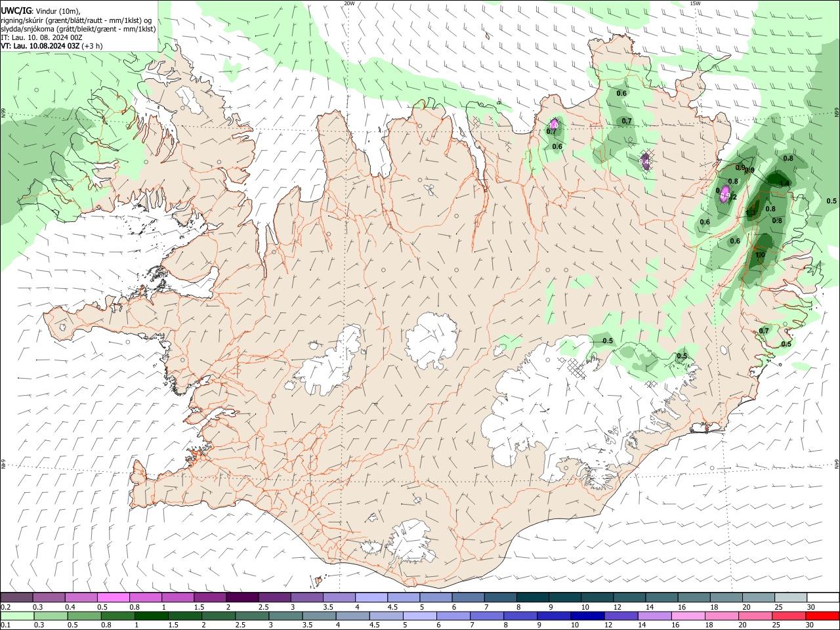Click the '1.4' precipitation value in the east

coord(784,183)
